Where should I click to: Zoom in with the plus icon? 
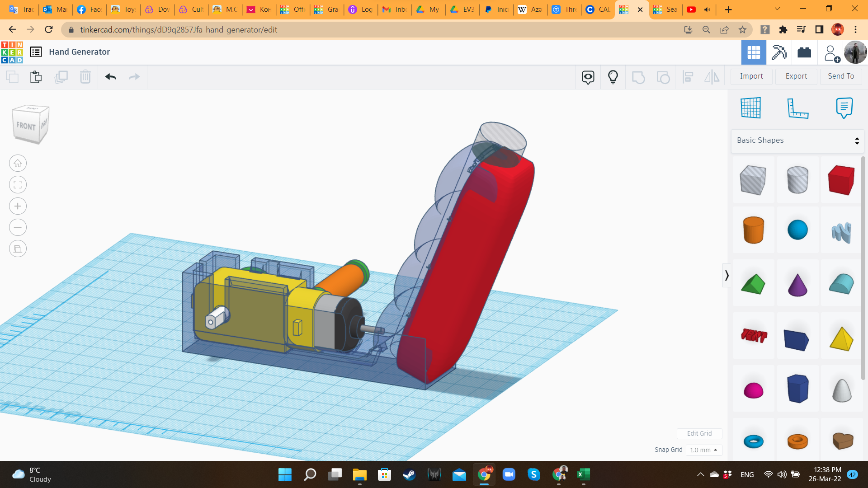coord(18,206)
